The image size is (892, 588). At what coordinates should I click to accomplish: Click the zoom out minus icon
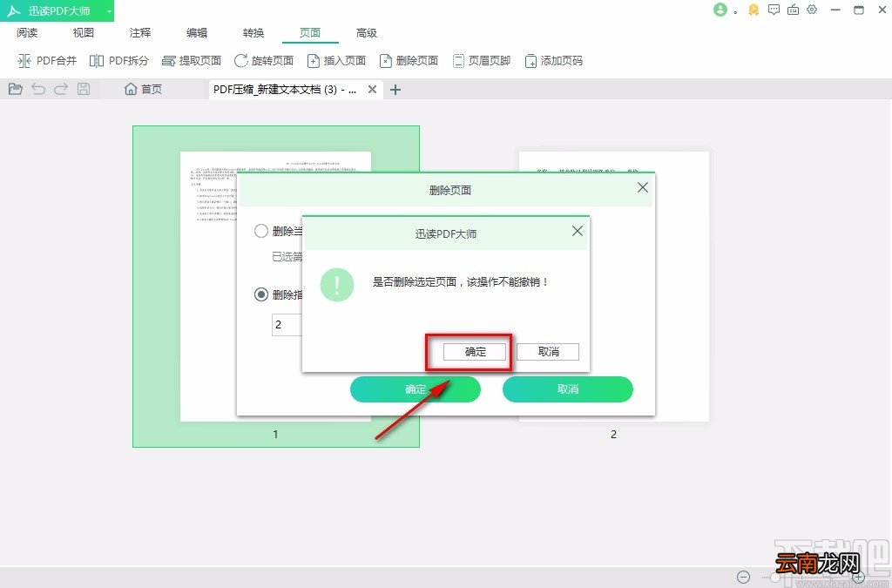pyautogui.click(x=744, y=577)
